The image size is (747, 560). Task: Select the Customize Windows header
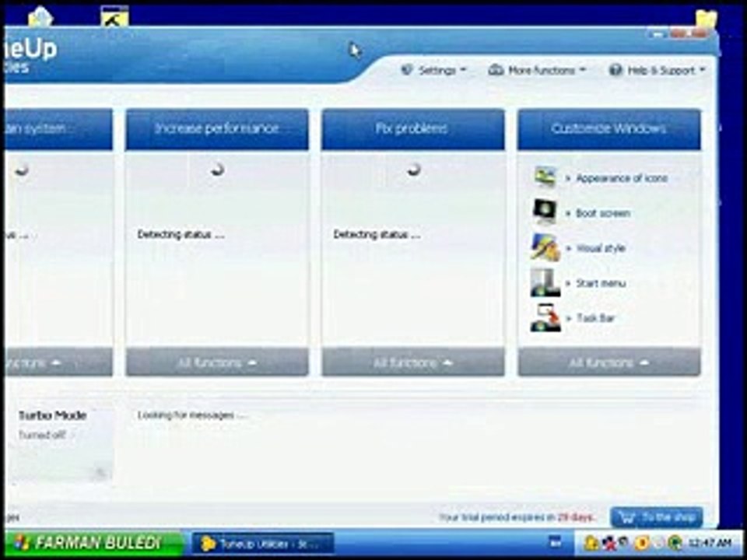tap(608, 129)
